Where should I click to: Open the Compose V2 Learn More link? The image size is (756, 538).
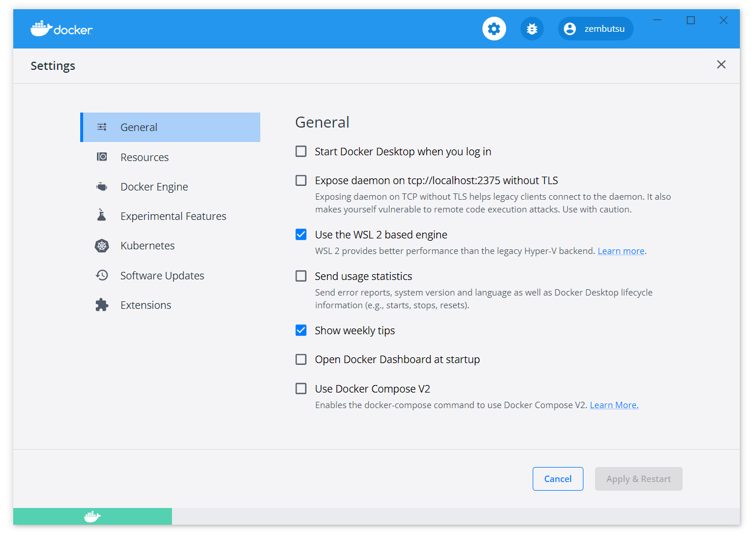(614, 405)
